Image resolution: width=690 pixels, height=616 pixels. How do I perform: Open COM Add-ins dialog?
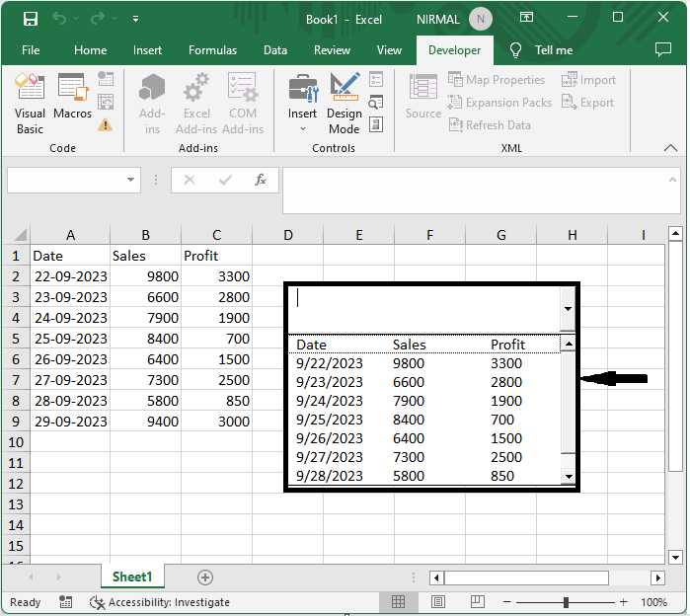click(x=242, y=104)
